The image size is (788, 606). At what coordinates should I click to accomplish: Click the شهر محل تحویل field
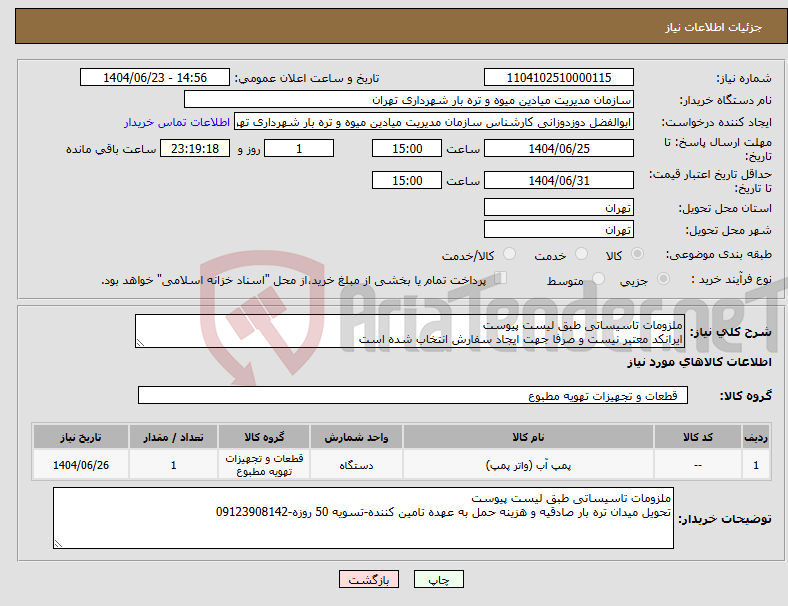559,229
